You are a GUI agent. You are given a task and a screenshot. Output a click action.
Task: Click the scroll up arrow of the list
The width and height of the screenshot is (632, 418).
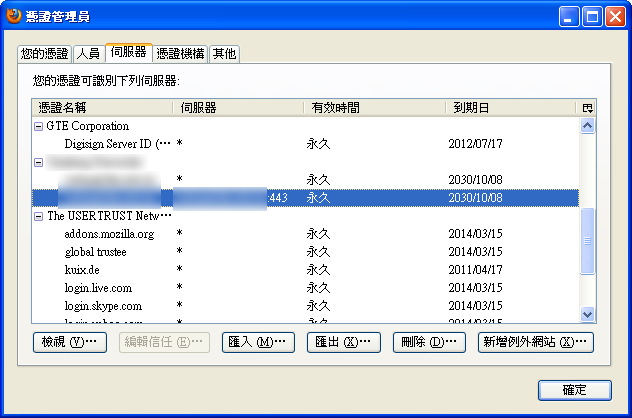pyautogui.click(x=587, y=126)
